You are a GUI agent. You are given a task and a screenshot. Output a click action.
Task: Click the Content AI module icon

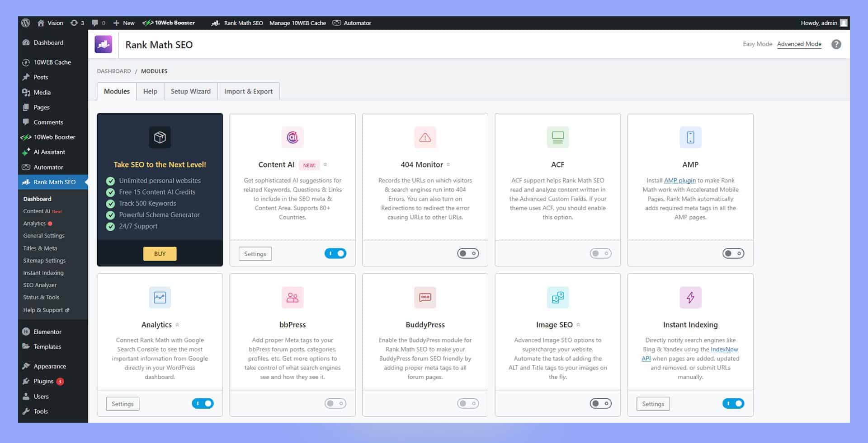point(292,137)
